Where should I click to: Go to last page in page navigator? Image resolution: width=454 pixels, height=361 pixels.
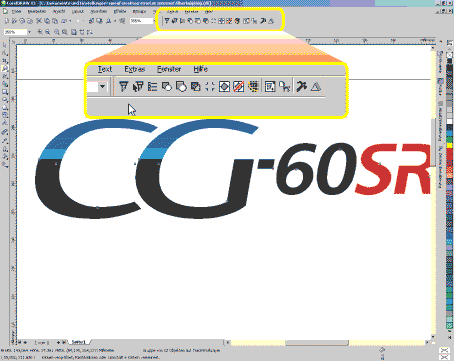pos(64,342)
